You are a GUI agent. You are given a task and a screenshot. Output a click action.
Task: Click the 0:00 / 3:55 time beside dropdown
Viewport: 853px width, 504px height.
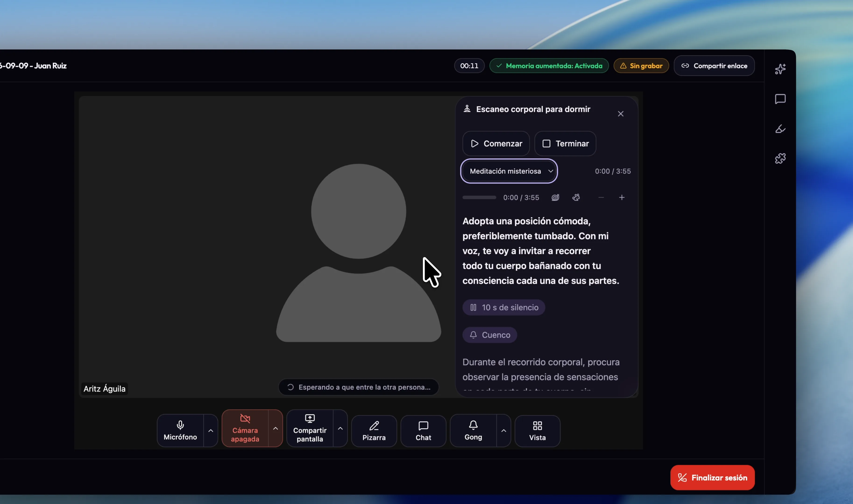[x=613, y=171]
